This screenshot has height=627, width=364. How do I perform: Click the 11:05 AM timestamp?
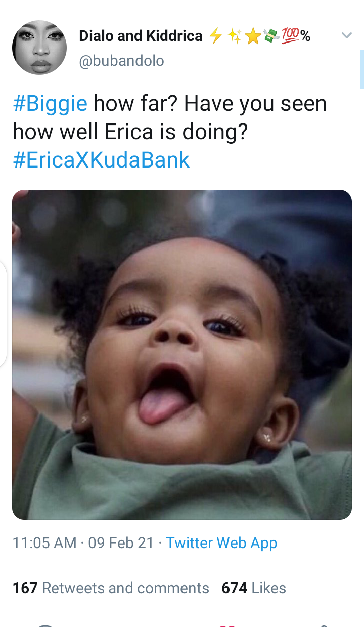[x=44, y=543]
